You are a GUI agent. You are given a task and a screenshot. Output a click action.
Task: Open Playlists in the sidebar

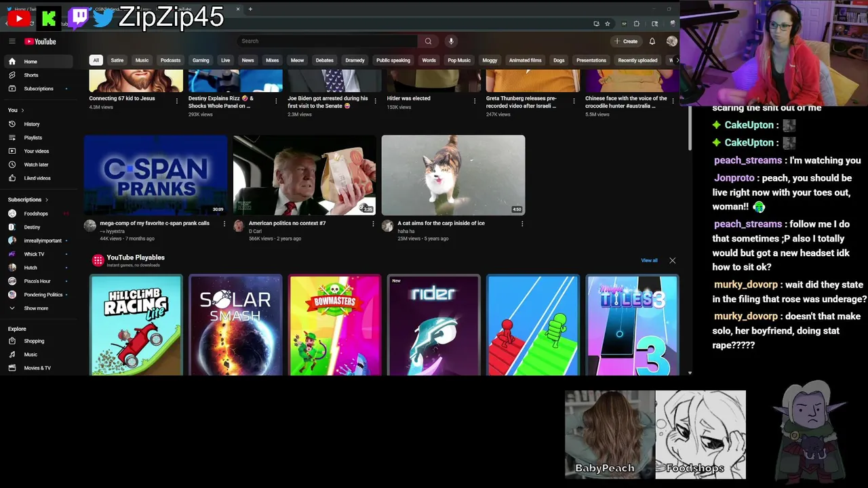[39, 138]
